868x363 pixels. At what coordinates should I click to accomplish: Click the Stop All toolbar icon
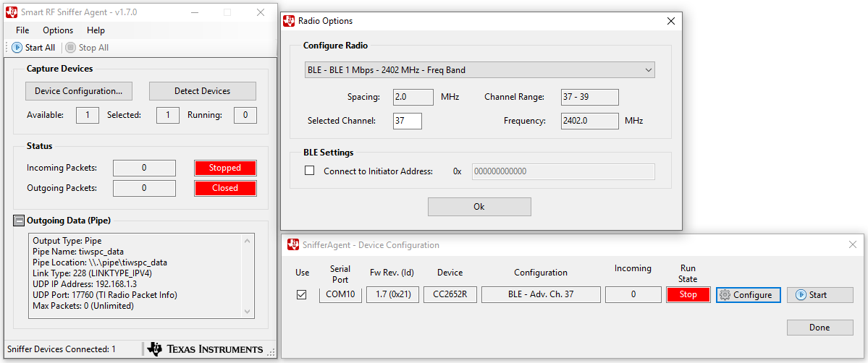click(x=70, y=48)
